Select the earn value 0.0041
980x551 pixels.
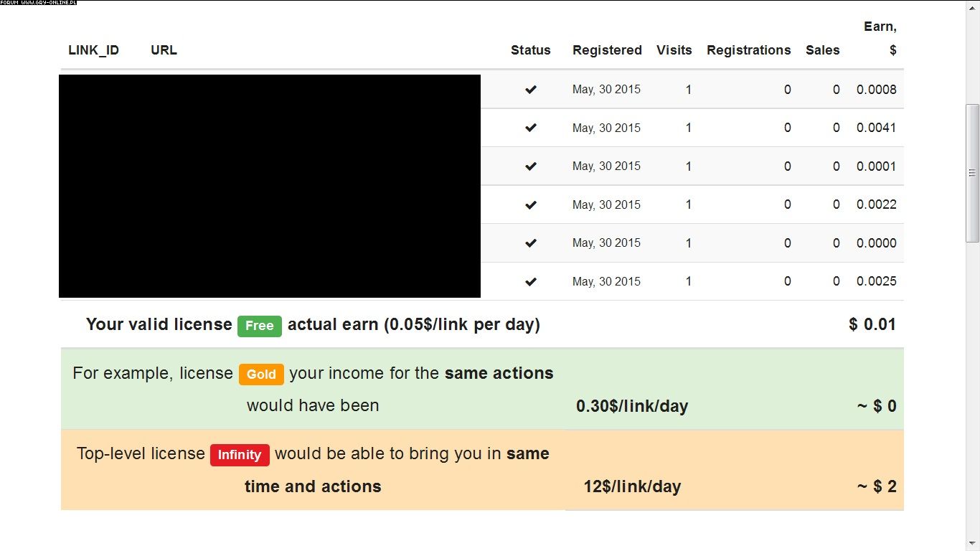[877, 128]
